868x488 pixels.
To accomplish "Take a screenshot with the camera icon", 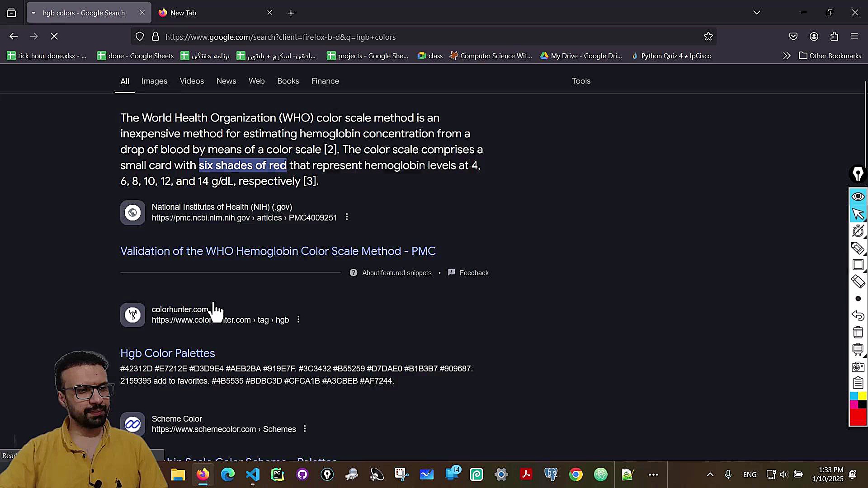I will 858,366.
